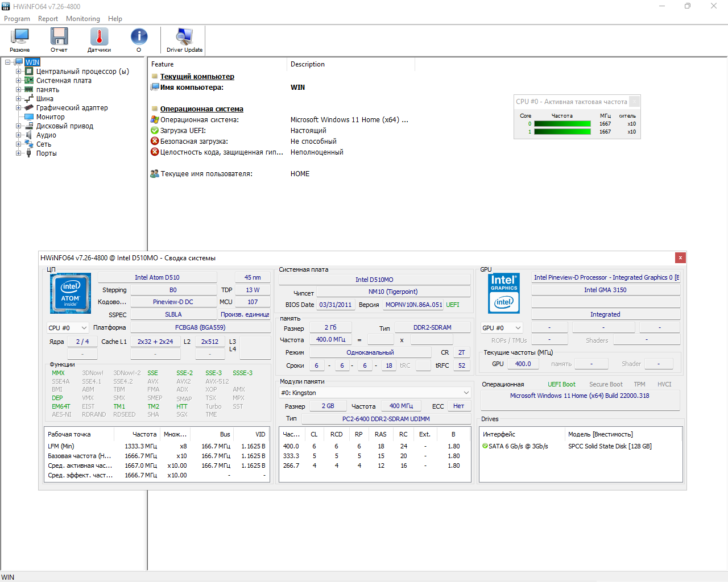Click the Произв. единица button
This screenshot has height=582, width=728.
coord(245,314)
